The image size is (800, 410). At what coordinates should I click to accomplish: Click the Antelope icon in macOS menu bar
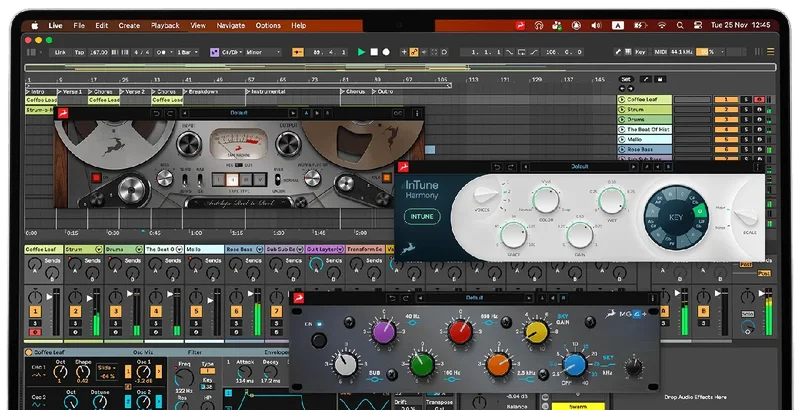(x=520, y=25)
